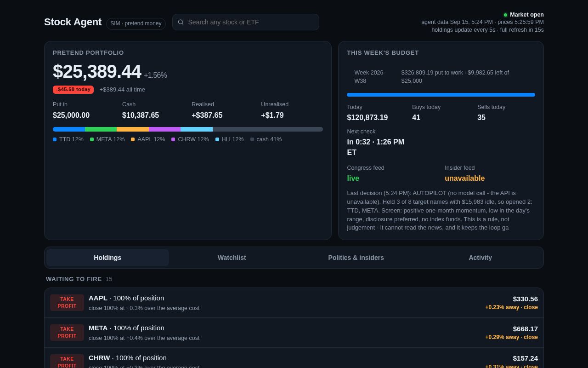The image size is (588, 368).
Task: Click the agent data timestamp line
Action: (x=482, y=22)
